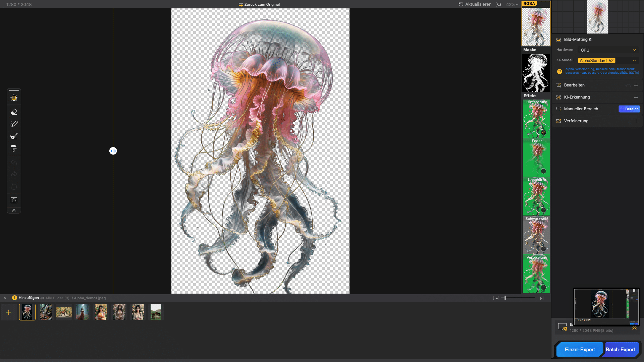Expand the KI-Erkennung section

click(636, 97)
